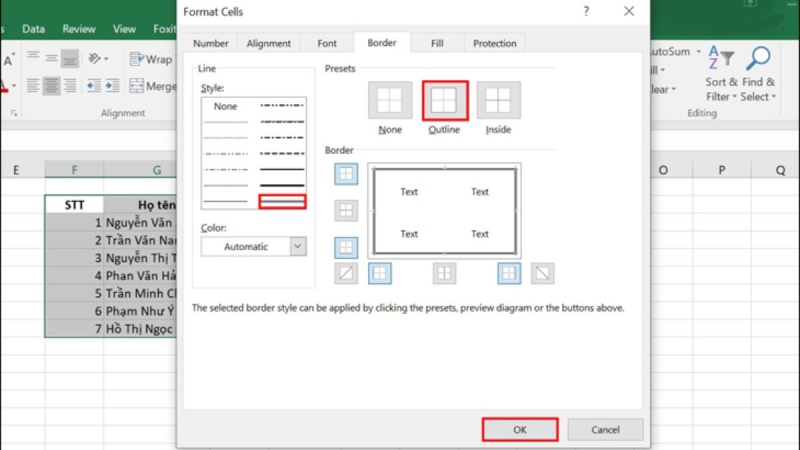The height and width of the screenshot is (450, 800).
Task: Click the diagonal-up border button
Action: [346, 272]
